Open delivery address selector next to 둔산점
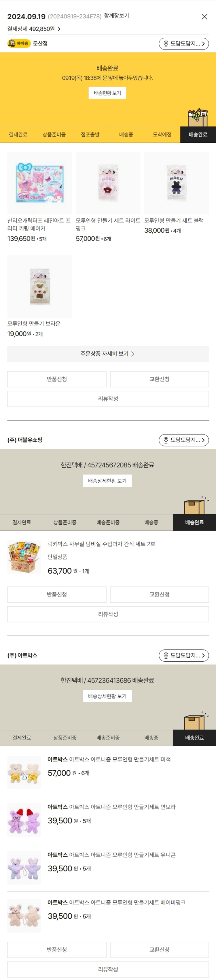Screen dimensions: 216x980 click(x=184, y=44)
